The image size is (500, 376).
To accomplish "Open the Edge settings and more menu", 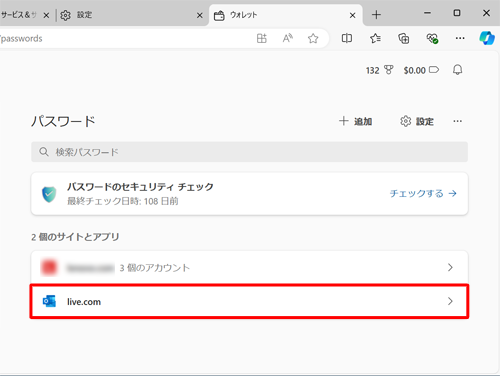I will 460,38.
